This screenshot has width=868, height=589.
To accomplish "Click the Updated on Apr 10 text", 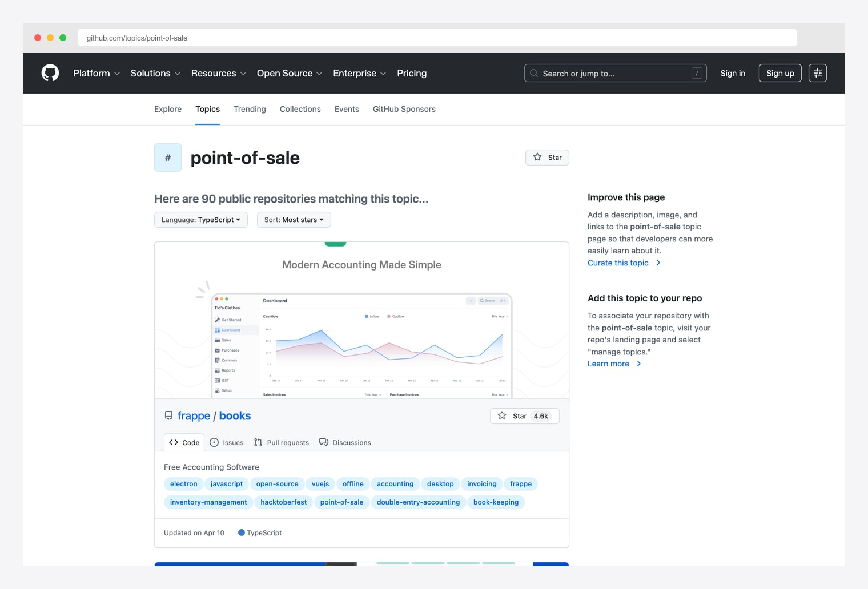I will (x=194, y=532).
